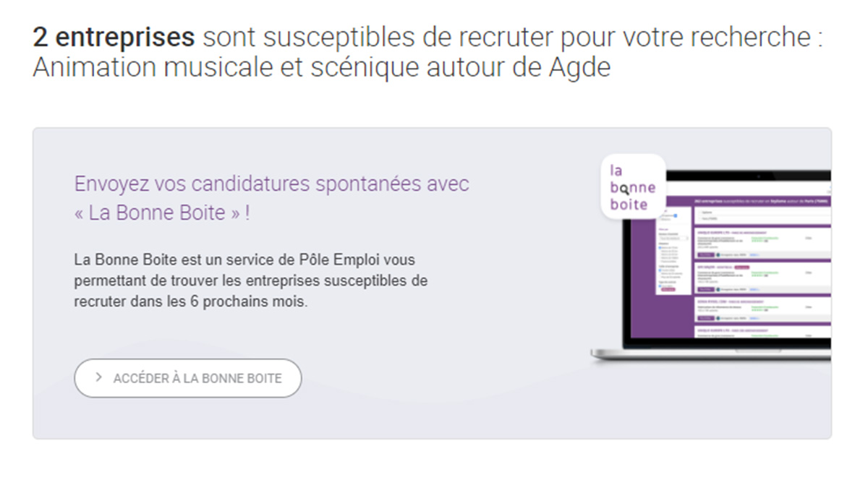Click the Envoyez vos candidatures spontanées heading
The height and width of the screenshot is (480, 868).
[272, 184]
